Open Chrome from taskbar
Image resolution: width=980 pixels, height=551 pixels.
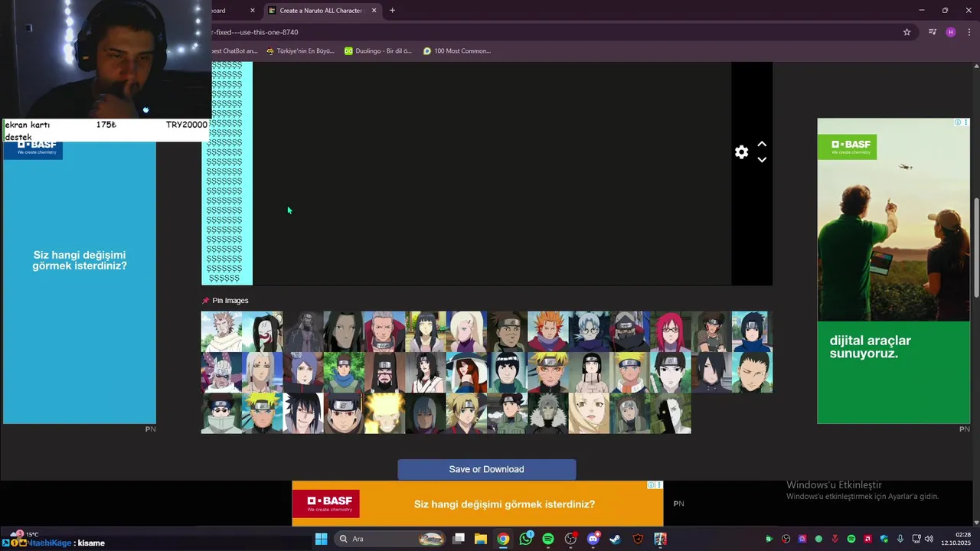click(503, 539)
